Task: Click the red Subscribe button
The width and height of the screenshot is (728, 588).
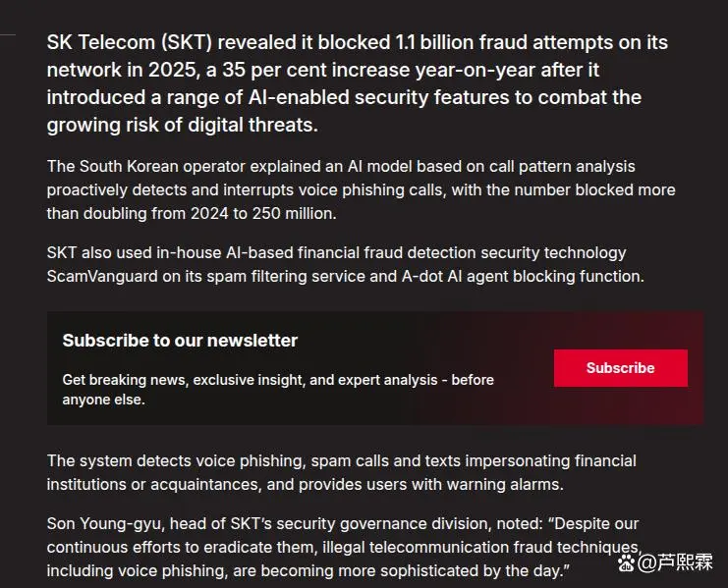Action: (x=620, y=368)
